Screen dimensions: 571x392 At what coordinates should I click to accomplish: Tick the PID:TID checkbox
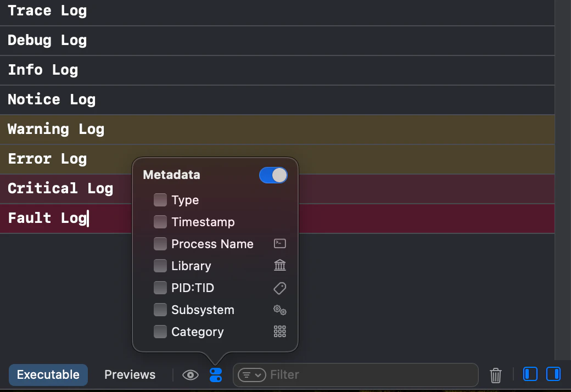tap(160, 288)
